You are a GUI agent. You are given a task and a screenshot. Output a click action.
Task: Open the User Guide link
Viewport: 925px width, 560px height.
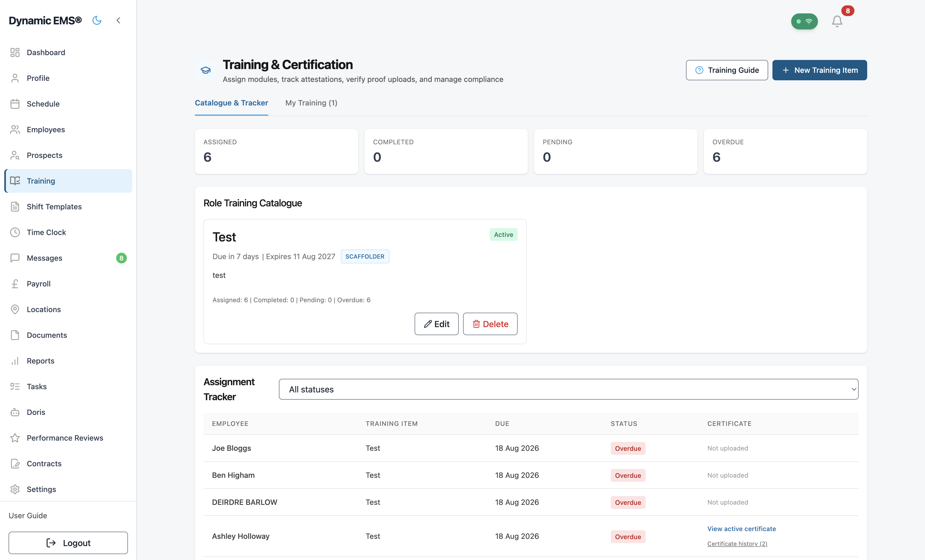click(x=28, y=516)
